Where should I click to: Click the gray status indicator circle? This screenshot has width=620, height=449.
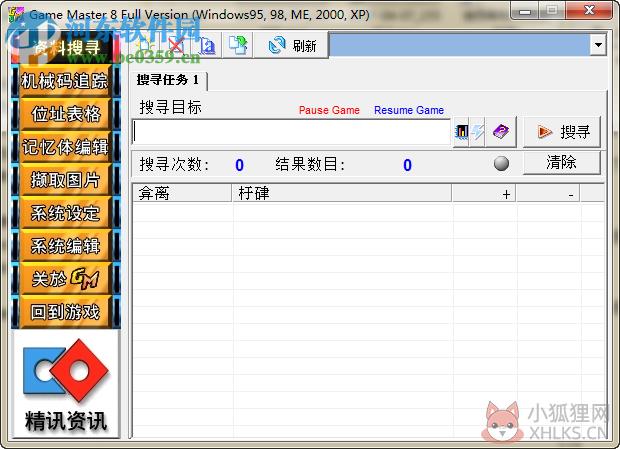point(501,164)
